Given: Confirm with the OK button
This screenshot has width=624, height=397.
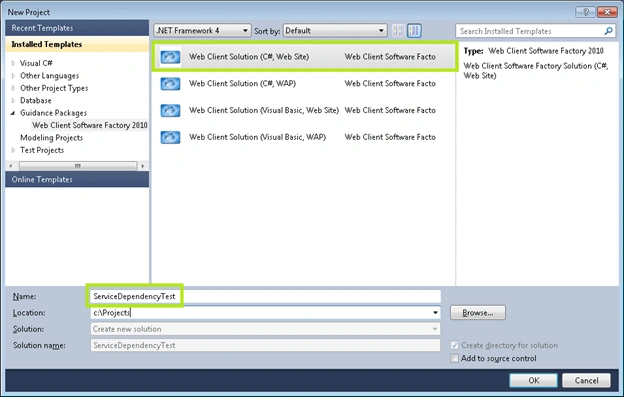Looking at the screenshot, I should coord(533,380).
